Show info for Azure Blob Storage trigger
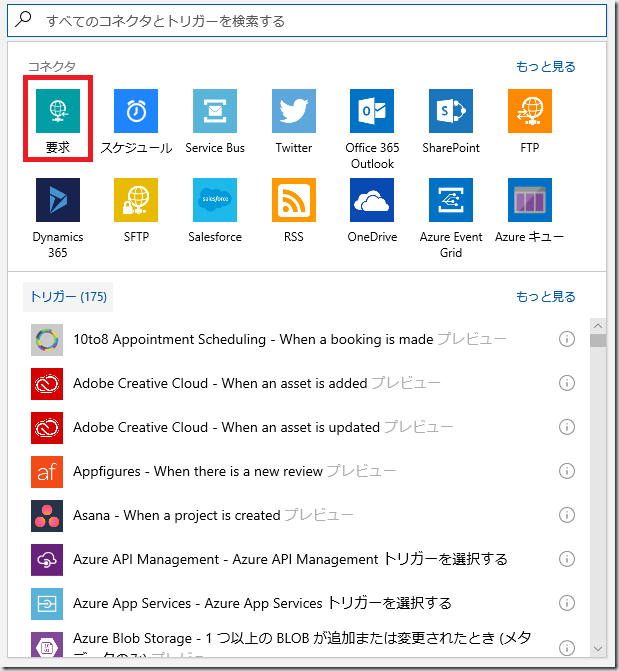 point(567,647)
